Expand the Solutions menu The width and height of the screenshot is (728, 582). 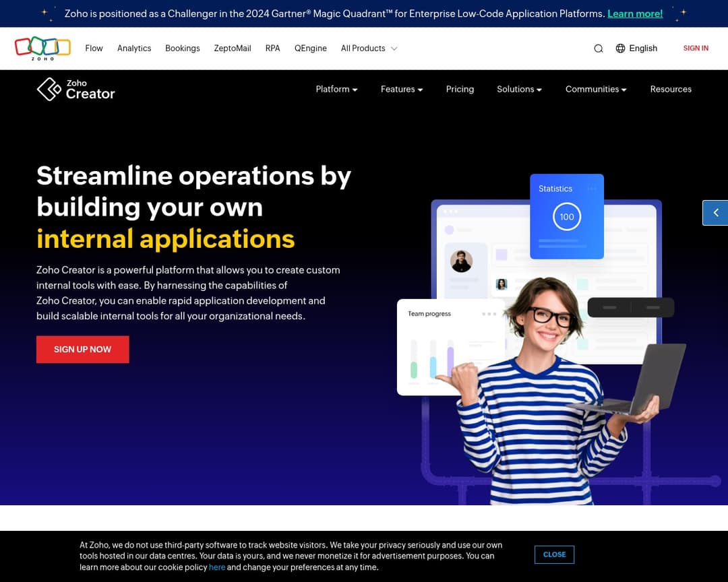519,89
